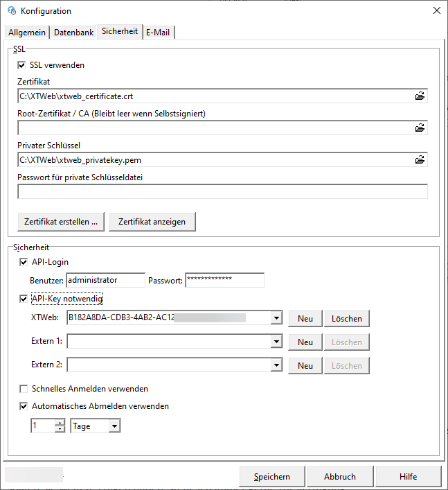This screenshot has width=448, height=490.
Task: Browse for the Zertifikat file
Action: pos(420,96)
